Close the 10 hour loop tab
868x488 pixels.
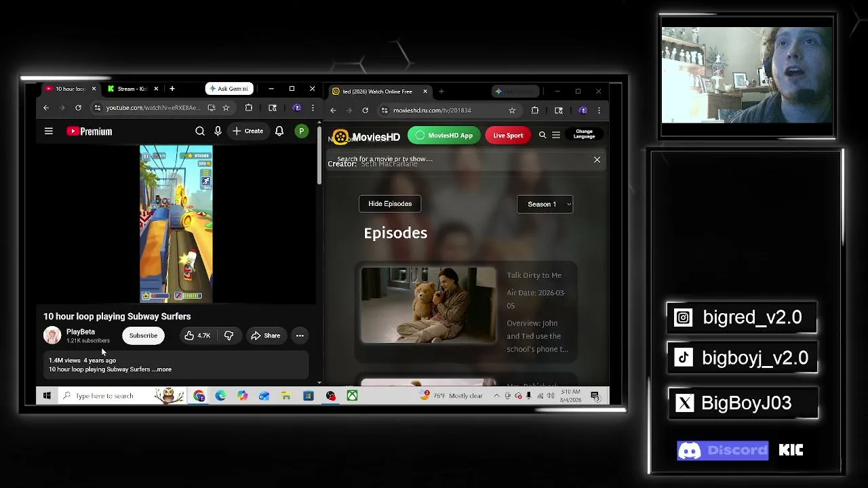[94, 89]
